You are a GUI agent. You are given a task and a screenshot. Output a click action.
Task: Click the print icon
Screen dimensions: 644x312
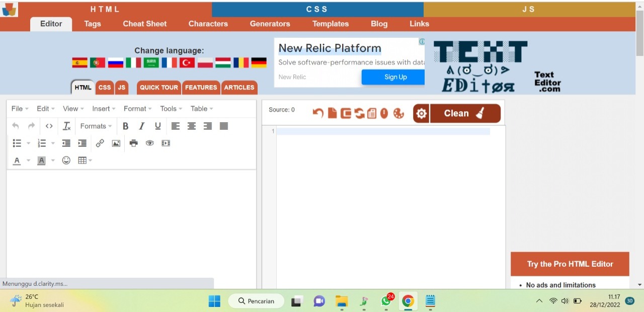(133, 143)
